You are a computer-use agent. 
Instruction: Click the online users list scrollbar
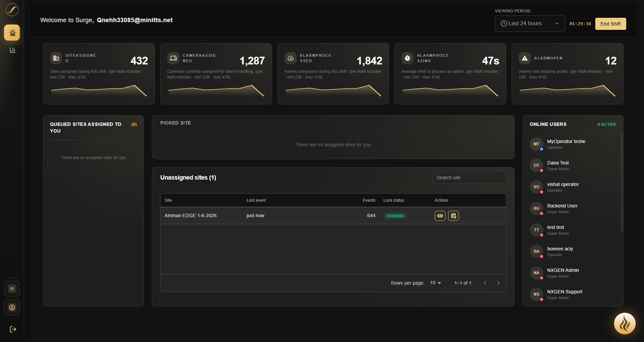[621, 182]
